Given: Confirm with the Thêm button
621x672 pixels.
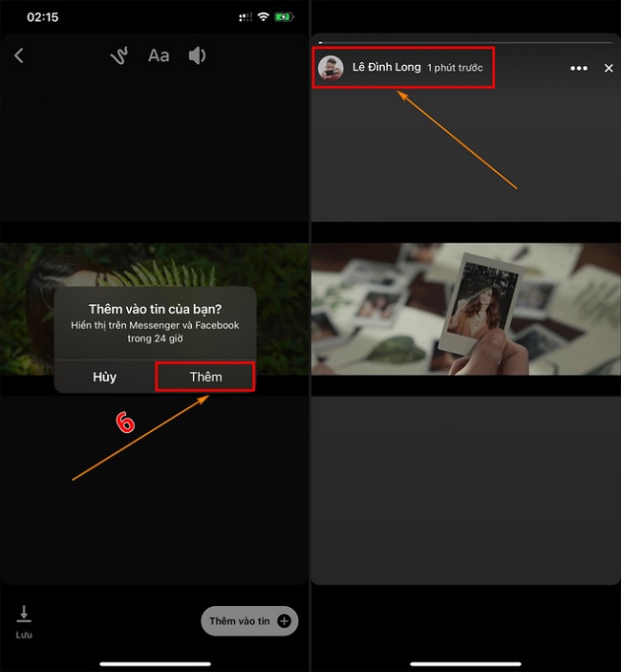Looking at the screenshot, I should [x=205, y=377].
